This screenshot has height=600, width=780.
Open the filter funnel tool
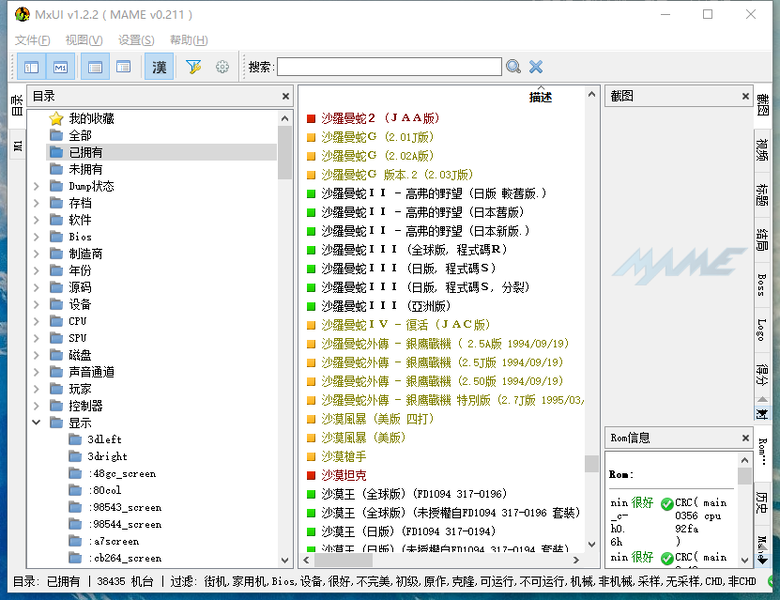click(x=193, y=67)
